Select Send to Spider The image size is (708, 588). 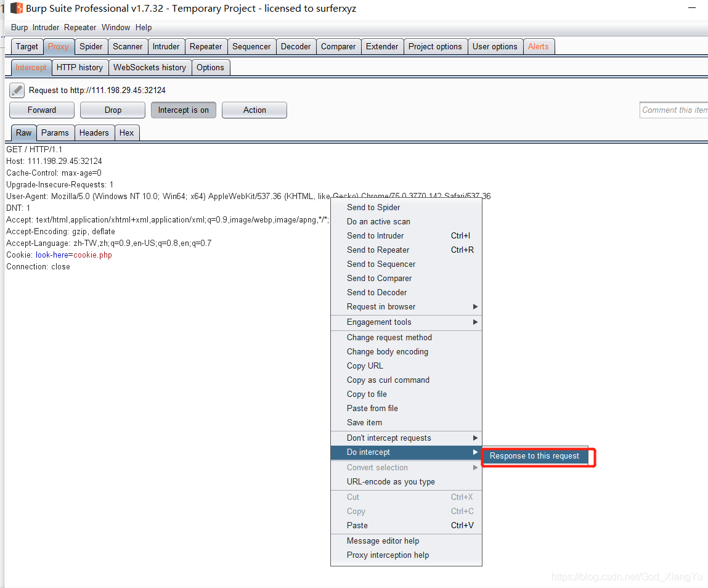click(x=407, y=207)
